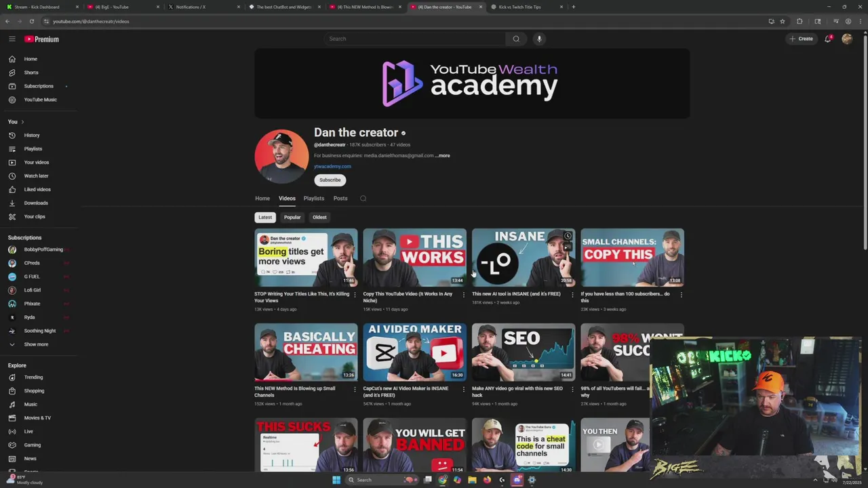Select the Latest filter chip
Screen dimensions: 868x488
point(265,218)
